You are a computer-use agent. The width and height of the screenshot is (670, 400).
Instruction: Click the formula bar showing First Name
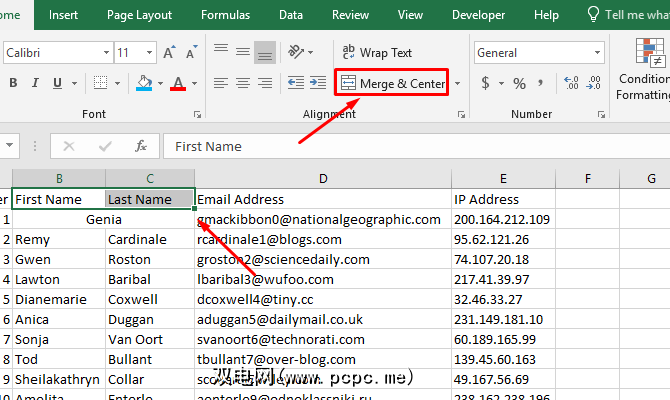400,146
